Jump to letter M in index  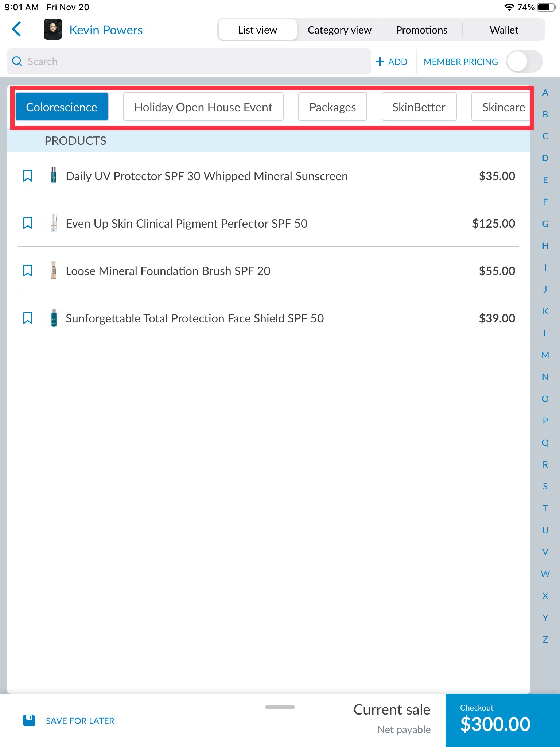tap(545, 355)
